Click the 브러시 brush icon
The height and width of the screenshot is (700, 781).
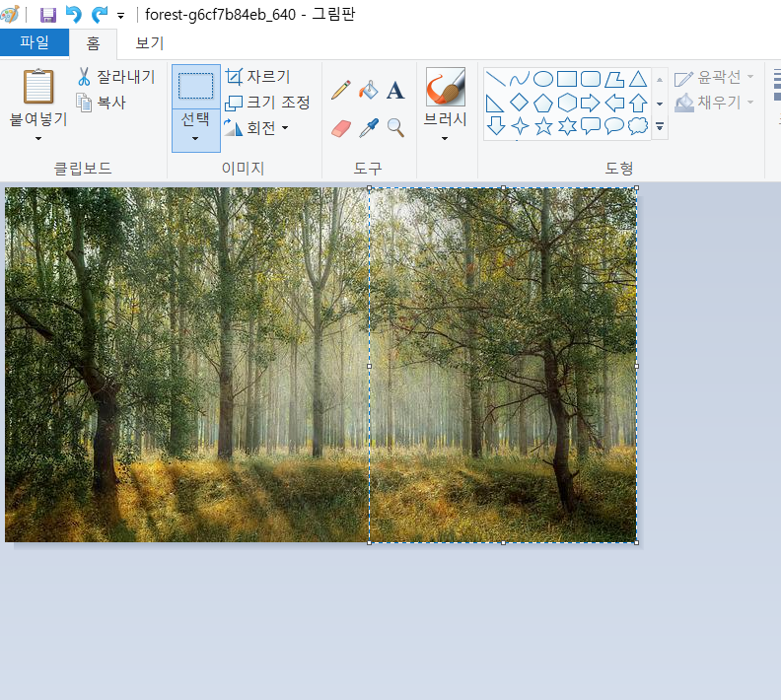(446, 87)
